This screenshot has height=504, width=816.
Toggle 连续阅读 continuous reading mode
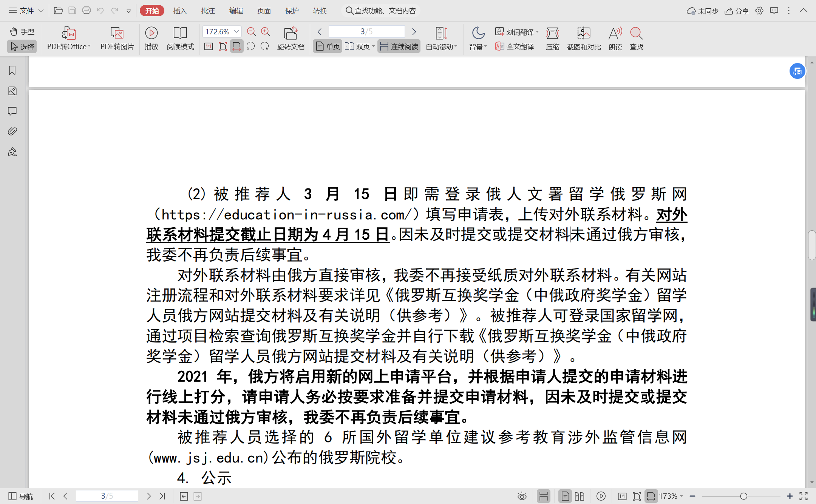pyautogui.click(x=399, y=46)
